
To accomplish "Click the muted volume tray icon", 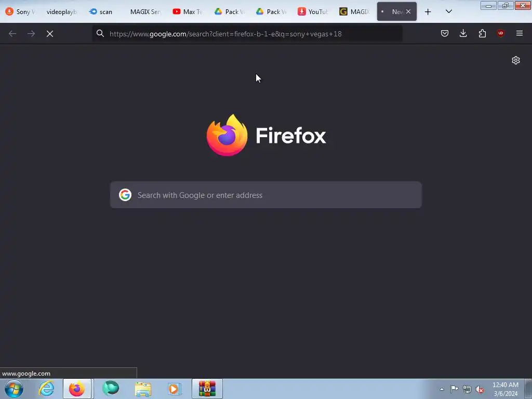I will coord(480,389).
